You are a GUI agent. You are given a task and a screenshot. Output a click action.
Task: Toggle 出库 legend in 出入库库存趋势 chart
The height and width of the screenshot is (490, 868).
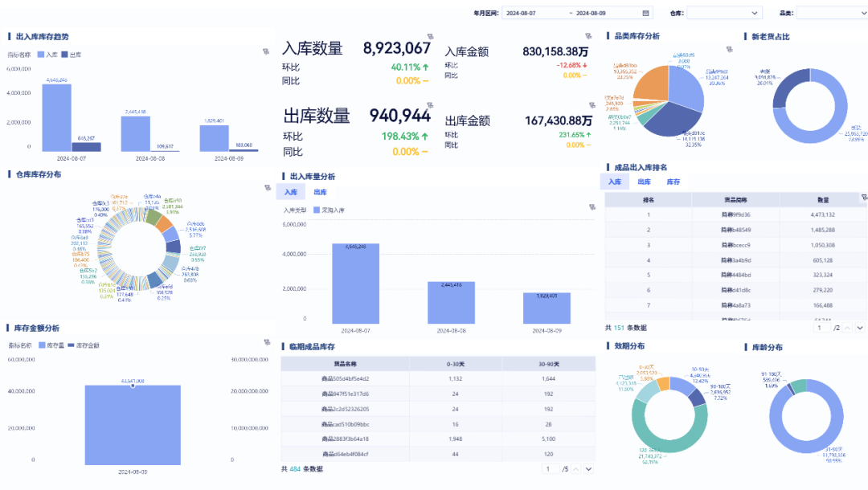[72, 55]
